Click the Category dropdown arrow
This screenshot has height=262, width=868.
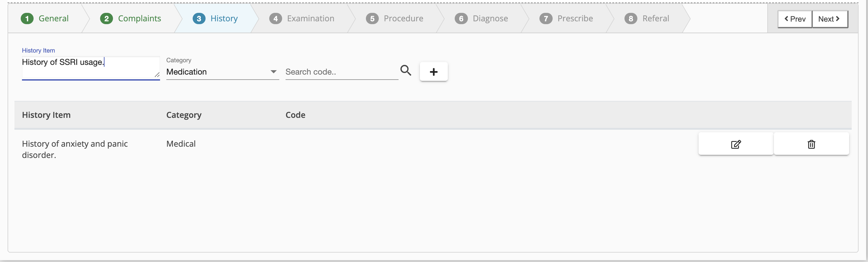click(x=273, y=72)
